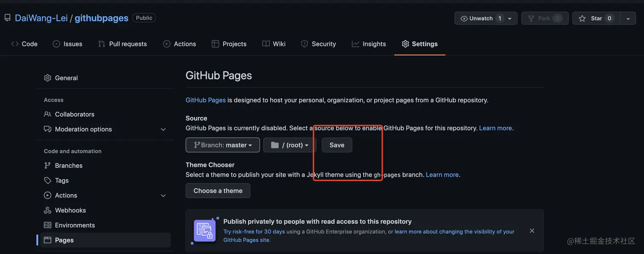Expand Moderation options chevron
644x254 pixels.
click(x=163, y=129)
